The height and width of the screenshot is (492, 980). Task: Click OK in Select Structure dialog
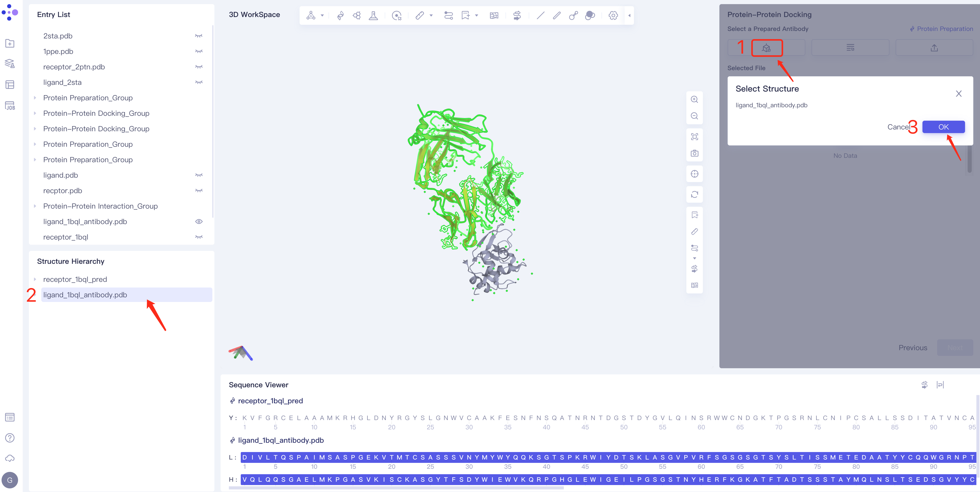coord(943,127)
